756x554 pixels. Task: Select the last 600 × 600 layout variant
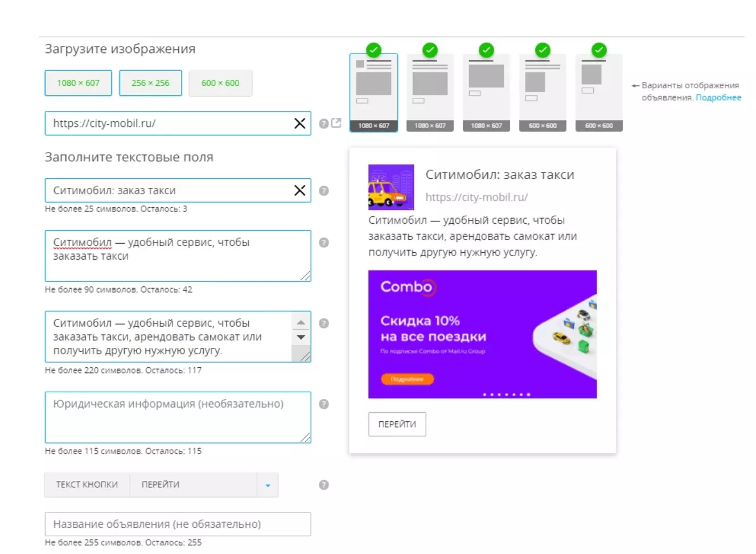(599, 93)
